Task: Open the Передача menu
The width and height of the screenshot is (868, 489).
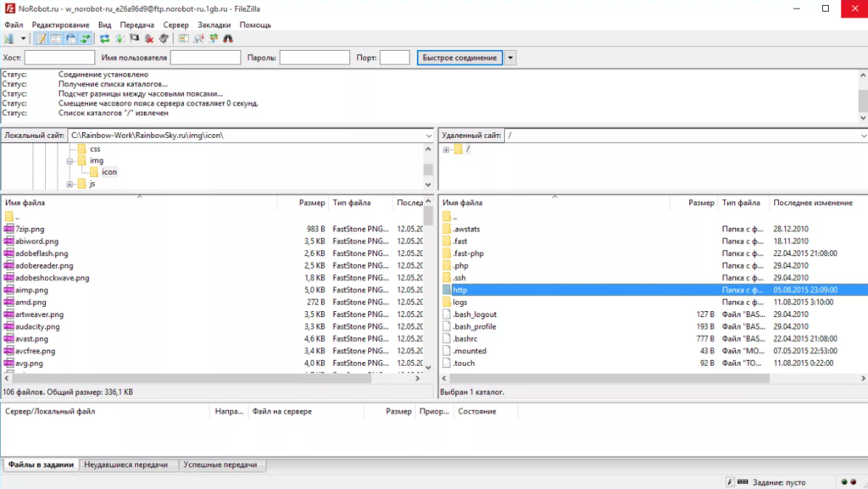Action: (x=136, y=25)
